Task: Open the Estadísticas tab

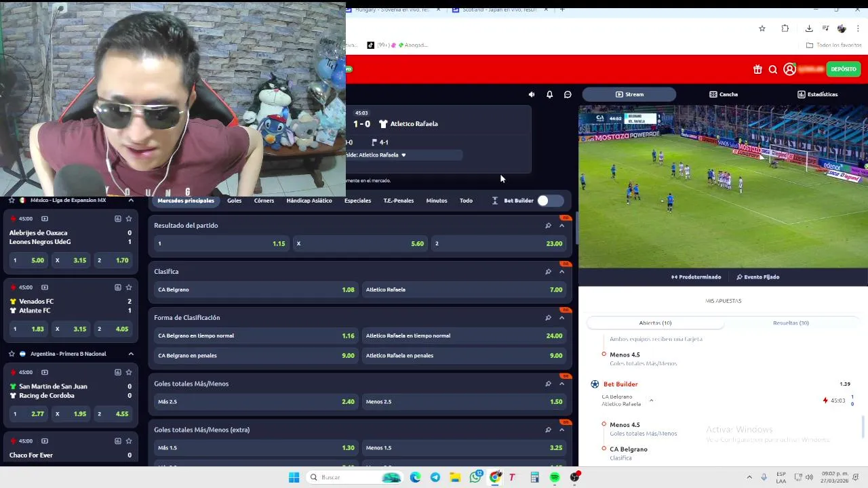Action: pos(818,94)
